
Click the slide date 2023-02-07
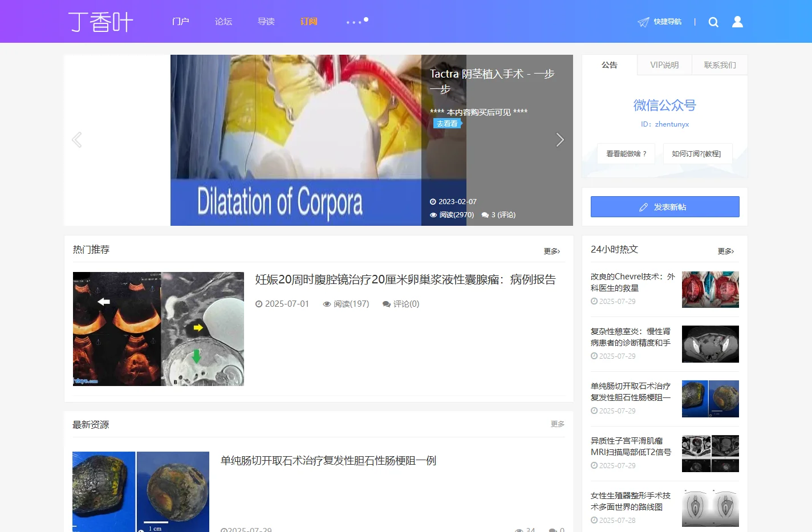457,202
